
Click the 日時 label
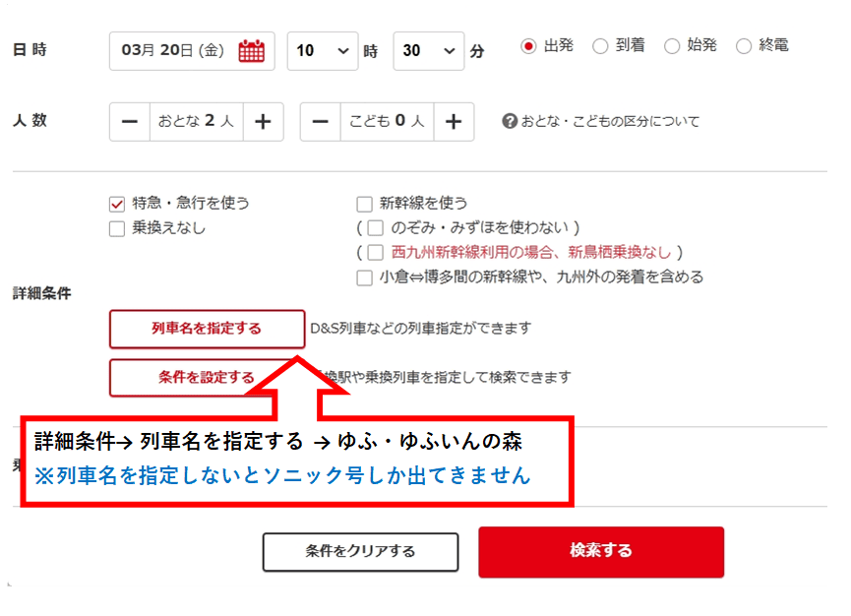[x=30, y=50]
